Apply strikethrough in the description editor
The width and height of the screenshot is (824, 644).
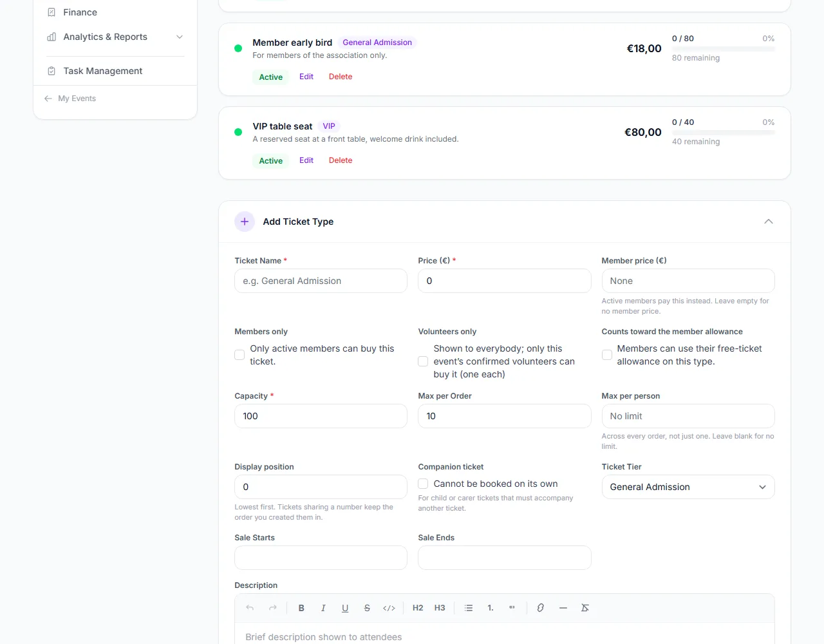[367, 608]
